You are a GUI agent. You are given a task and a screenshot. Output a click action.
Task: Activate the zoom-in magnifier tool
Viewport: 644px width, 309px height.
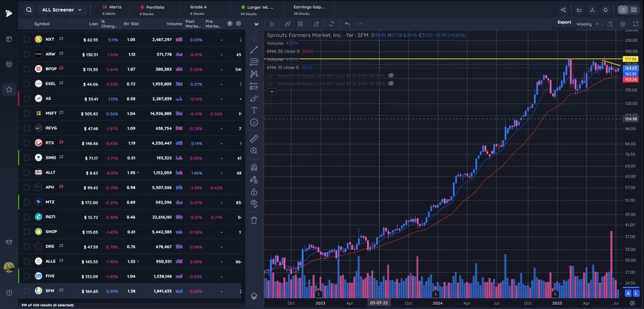coord(254,151)
